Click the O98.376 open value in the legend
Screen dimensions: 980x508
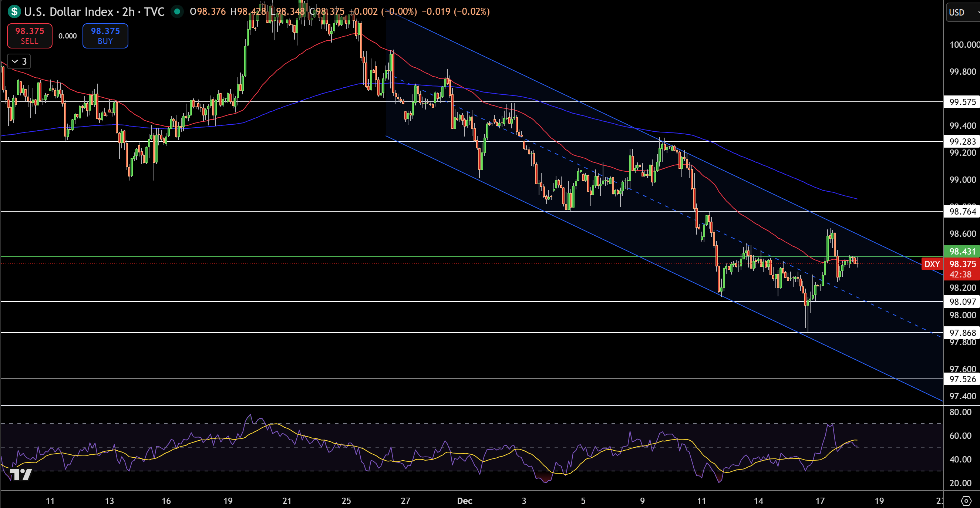pos(209,12)
